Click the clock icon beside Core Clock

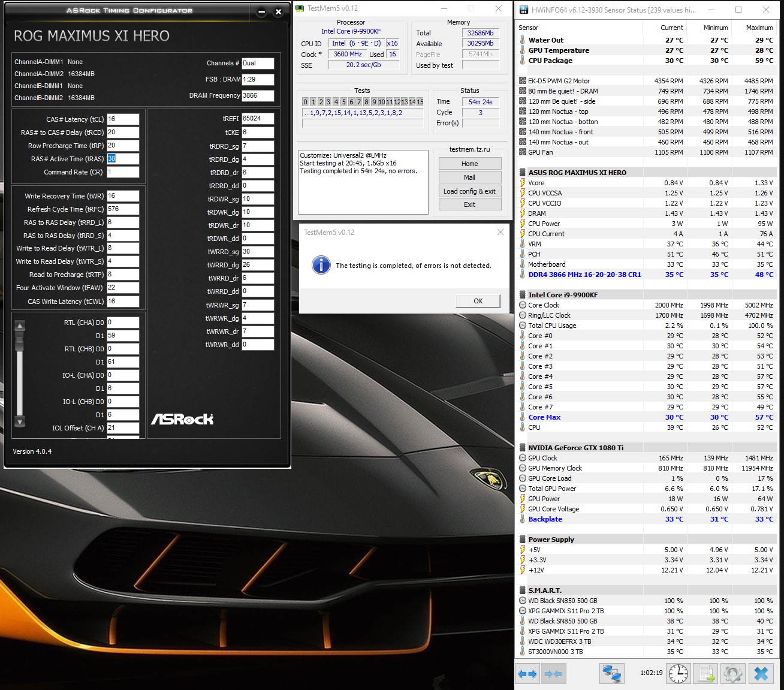(523, 305)
